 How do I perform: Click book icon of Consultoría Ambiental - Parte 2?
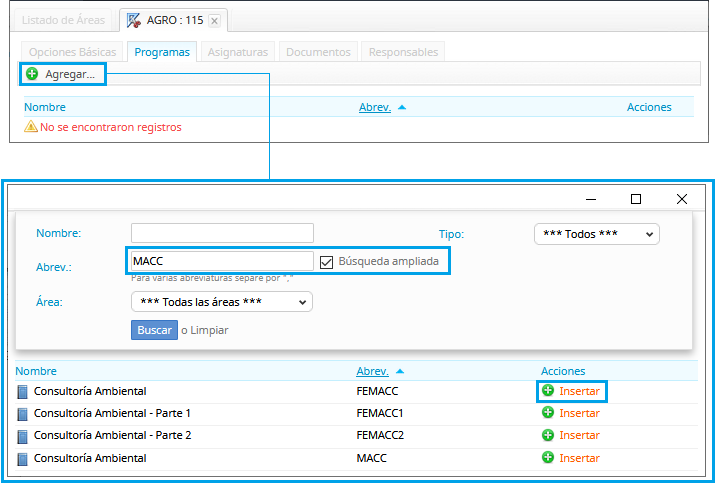(x=23, y=435)
